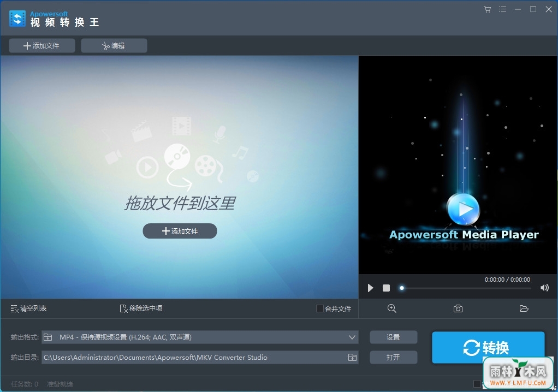Click the Apowersoft Media Player preview area
The image size is (558, 392).
pyautogui.click(x=458, y=165)
